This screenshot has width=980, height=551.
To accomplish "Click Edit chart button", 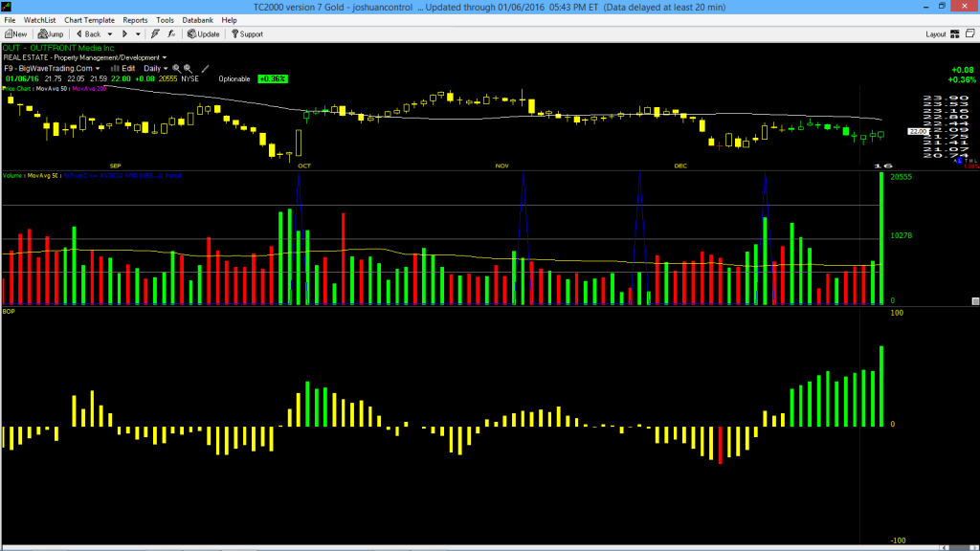I will pyautogui.click(x=123, y=68).
